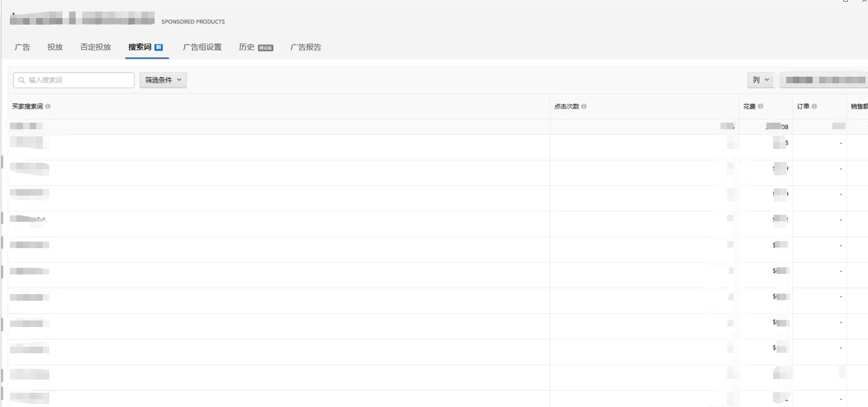Switch to the 广告报告 tab
Image resolution: width=868 pixels, height=407 pixels.
tap(305, 47)
